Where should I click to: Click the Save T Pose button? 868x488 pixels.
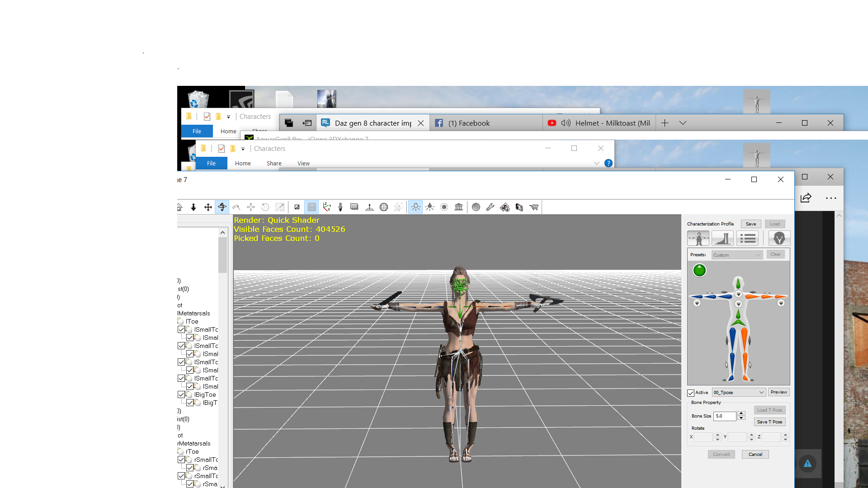tap(769, 422)
